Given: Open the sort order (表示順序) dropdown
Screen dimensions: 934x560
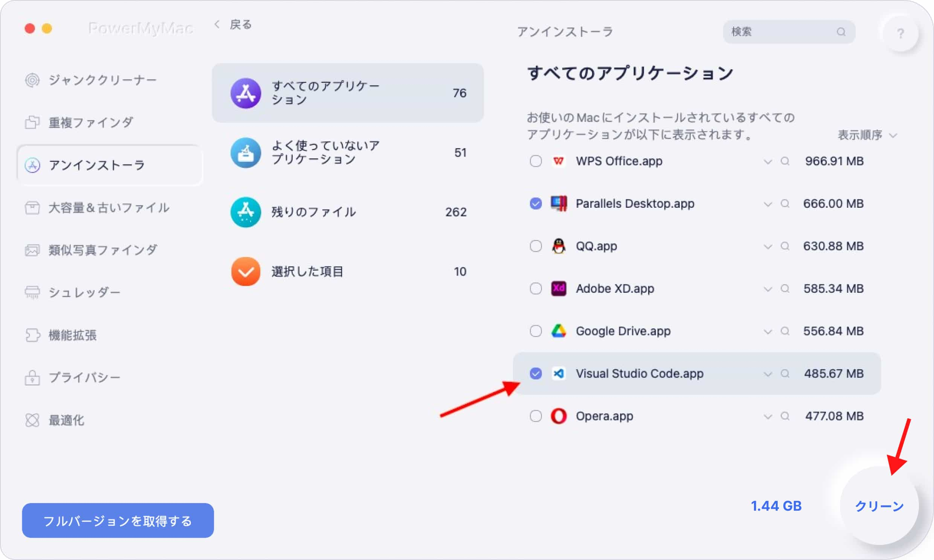Looking at the screenshot, I should pos(867,135).
